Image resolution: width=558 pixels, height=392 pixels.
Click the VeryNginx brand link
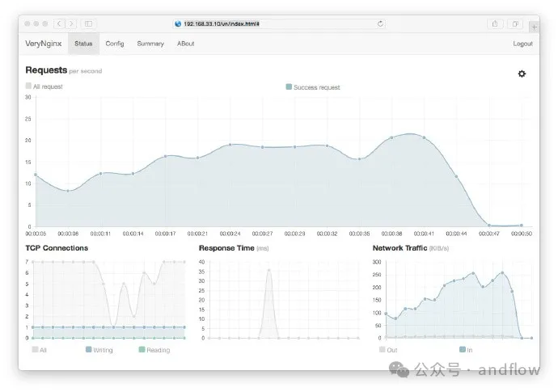tap(43, 44)
